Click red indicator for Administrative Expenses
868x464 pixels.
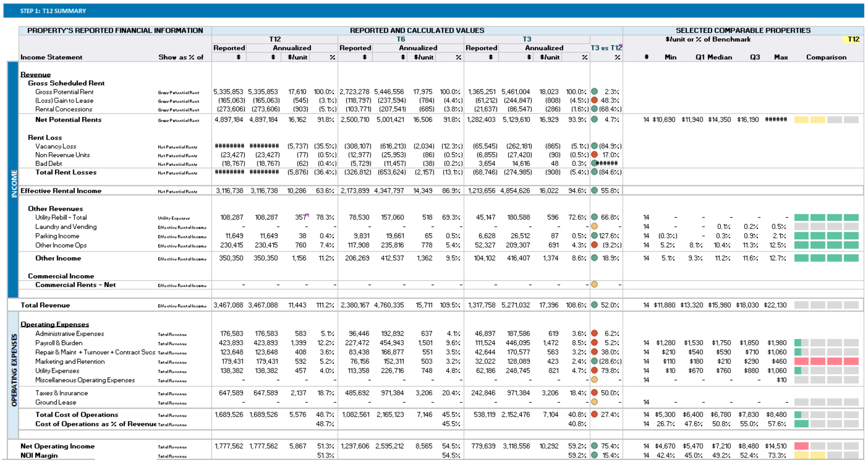pos(594,333)
